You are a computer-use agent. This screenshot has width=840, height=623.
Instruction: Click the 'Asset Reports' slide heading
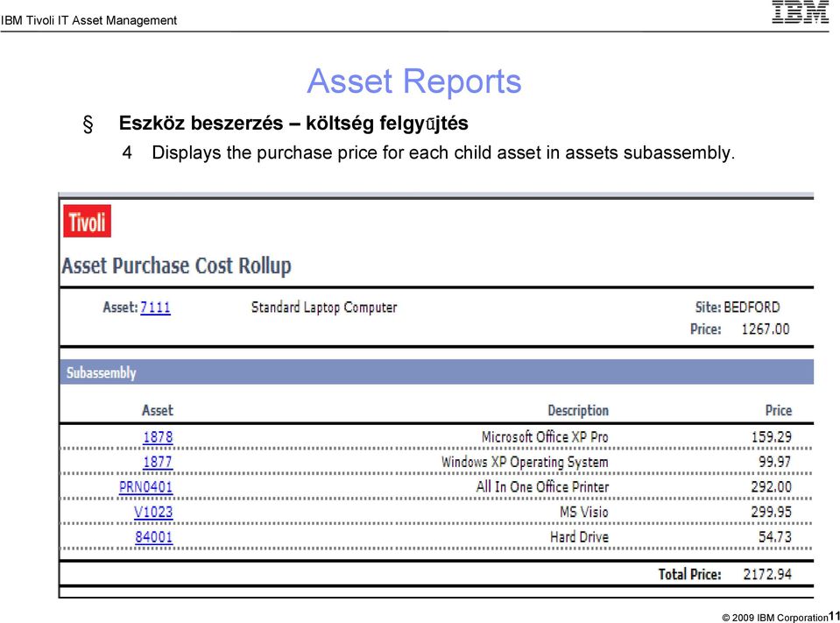(414, 81)
